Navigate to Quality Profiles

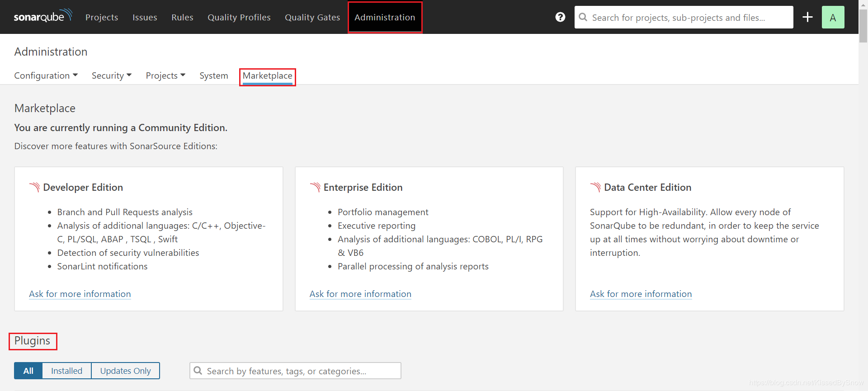(239, 17)
